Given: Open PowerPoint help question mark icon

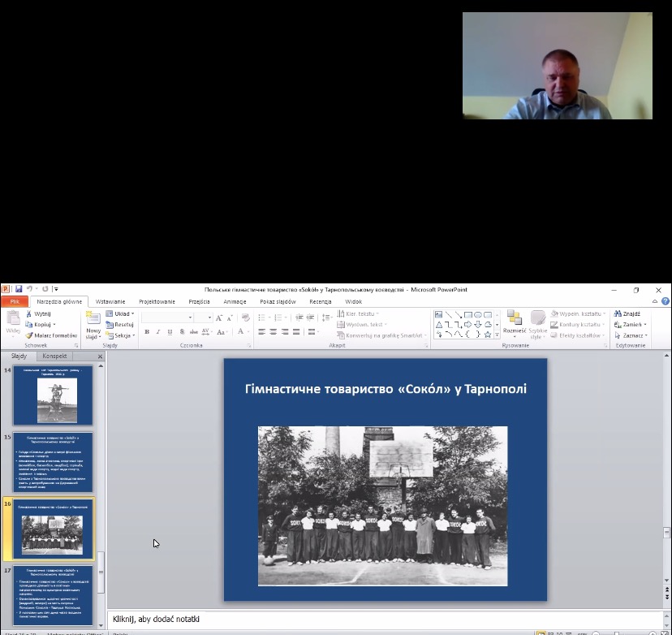Looking at the screenshot, I should tap(664, 301).
